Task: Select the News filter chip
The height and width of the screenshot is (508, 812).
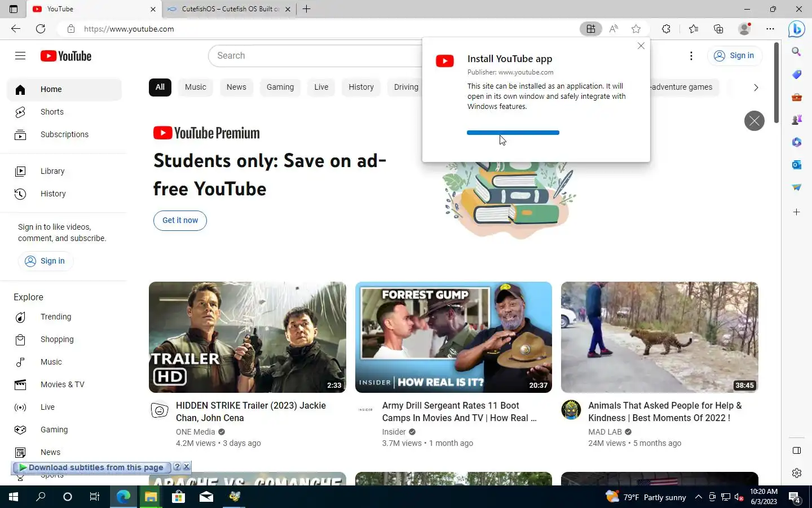Action: click(x=236, y=87)
